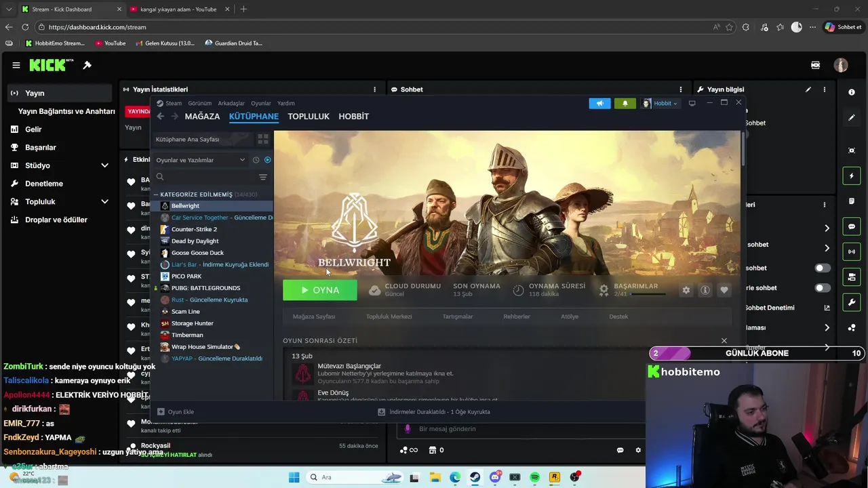Open the paused downloads status in Steam
Screen dimensions: 868x488
click(x=434, y=411)
